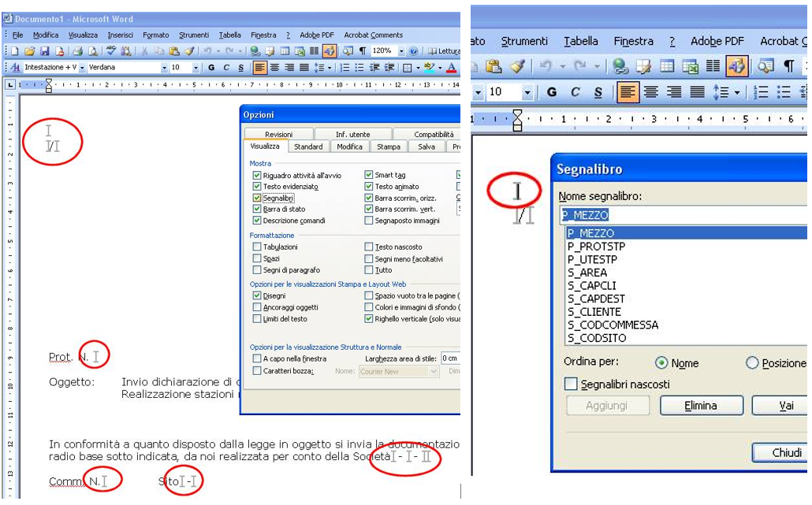
Task: Open the Verdana font name dropdown
Action: click(164, 68)
